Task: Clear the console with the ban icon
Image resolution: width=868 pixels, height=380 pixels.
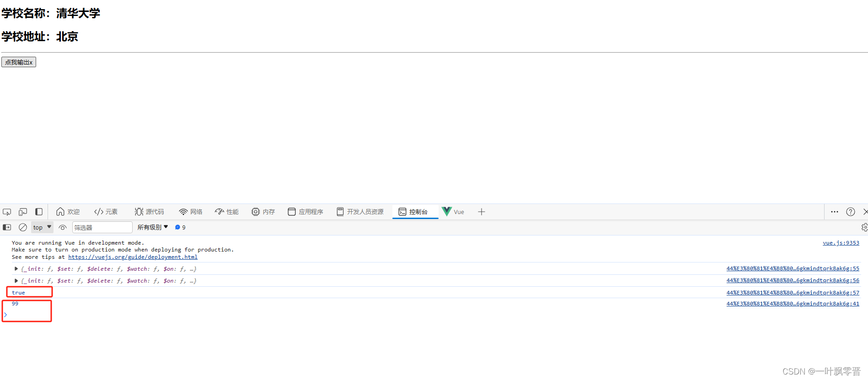Action: [23, 227]
